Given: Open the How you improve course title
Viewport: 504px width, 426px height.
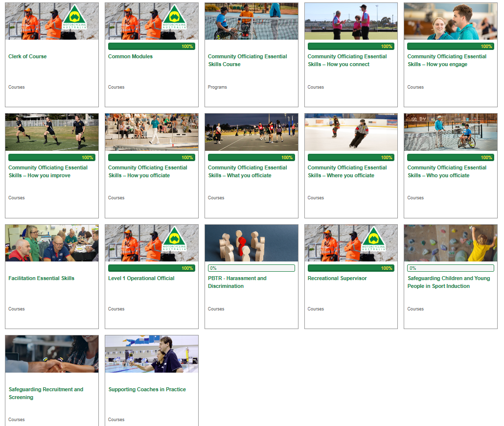Looking at the screenshot, I should [48, 171].
